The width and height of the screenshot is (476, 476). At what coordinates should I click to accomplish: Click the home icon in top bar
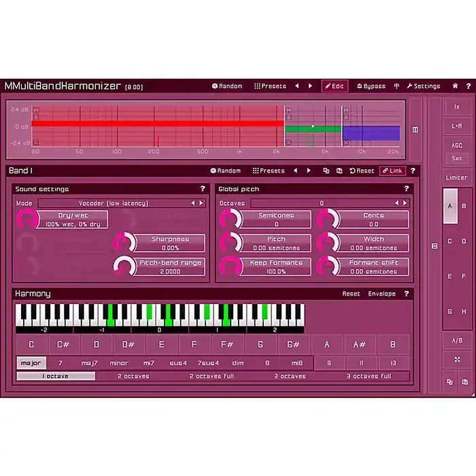[x=455, y=86]
